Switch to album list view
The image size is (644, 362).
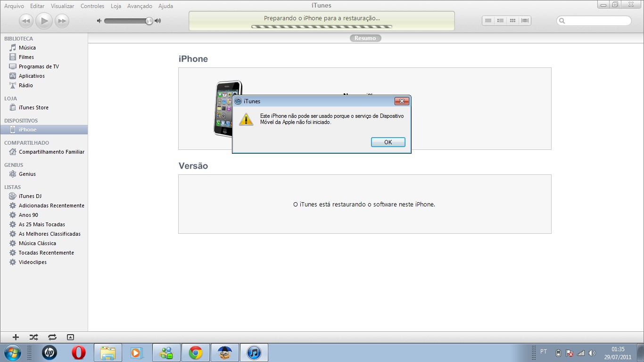pos(500,21)
